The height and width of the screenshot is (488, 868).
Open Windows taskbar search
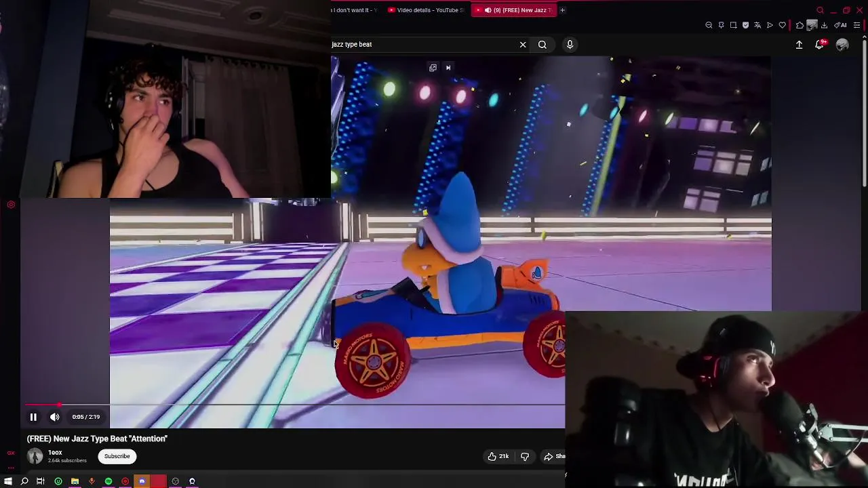tap(24, 482)
